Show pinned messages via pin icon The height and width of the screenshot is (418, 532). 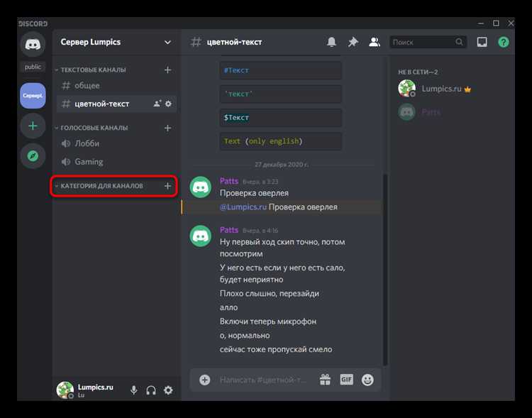(x=353, y=42)
